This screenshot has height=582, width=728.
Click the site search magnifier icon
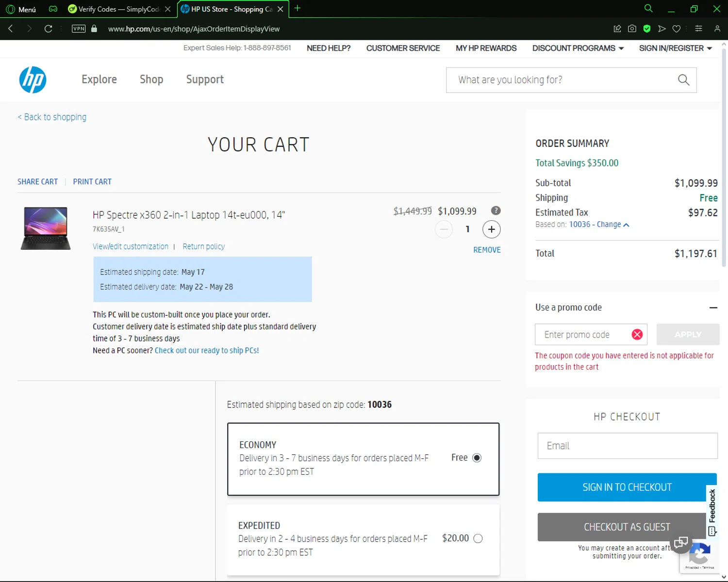point(683,80)
